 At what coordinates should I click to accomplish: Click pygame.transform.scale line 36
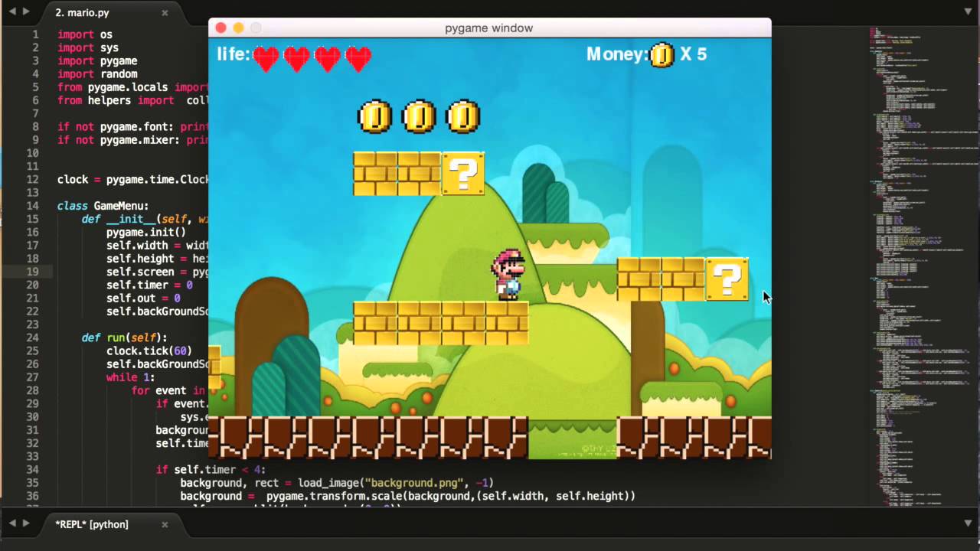pyautogui.click(x=408, y=496)
